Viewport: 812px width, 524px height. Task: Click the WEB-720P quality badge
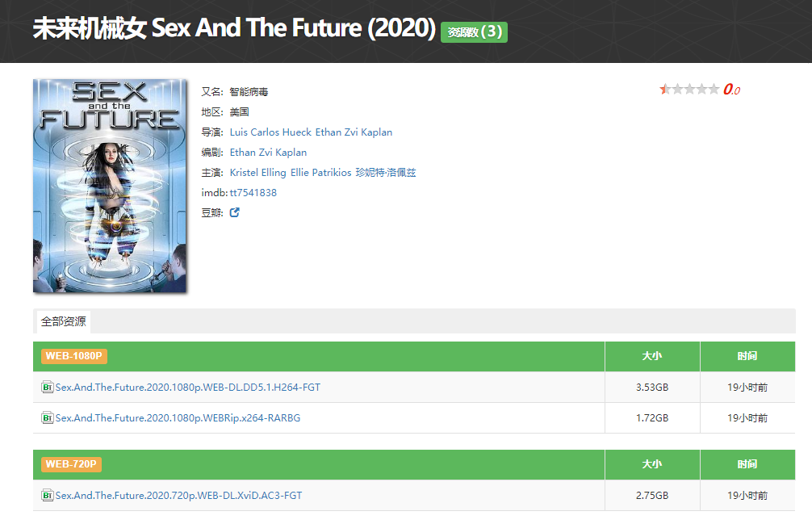point(72,464)
